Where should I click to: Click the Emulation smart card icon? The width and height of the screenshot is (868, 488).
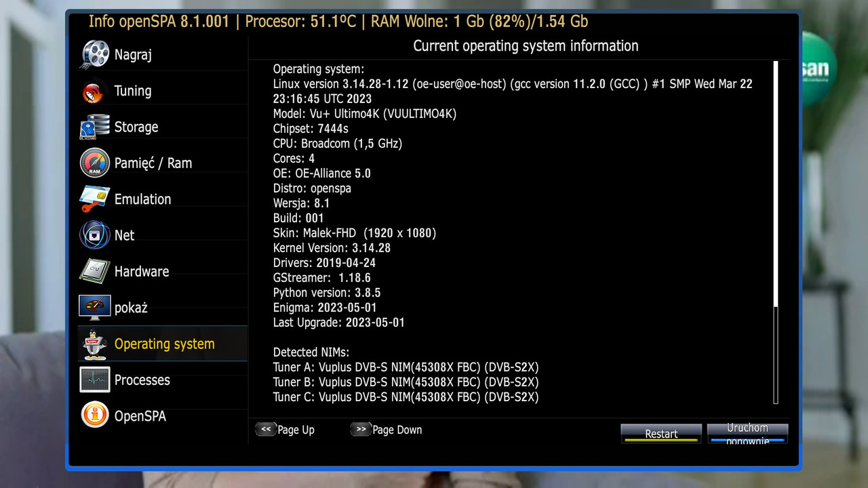[x=94, y=199]
